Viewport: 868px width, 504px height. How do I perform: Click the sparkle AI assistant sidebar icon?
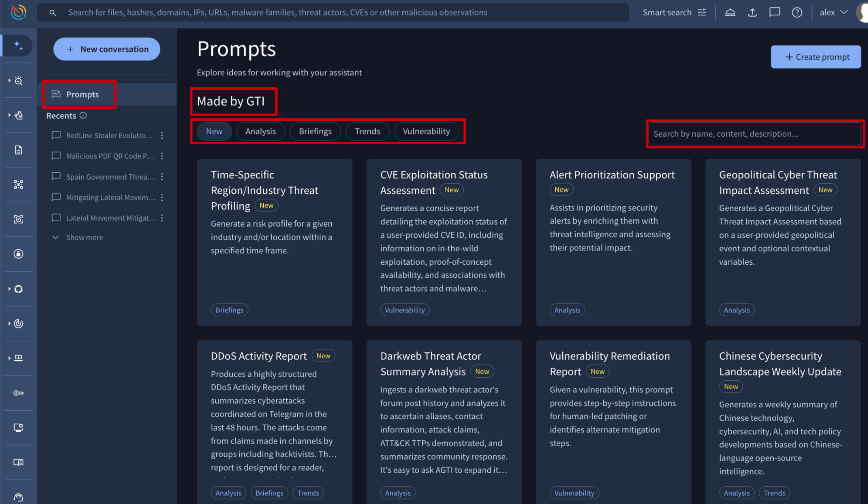tap(18, 45)
